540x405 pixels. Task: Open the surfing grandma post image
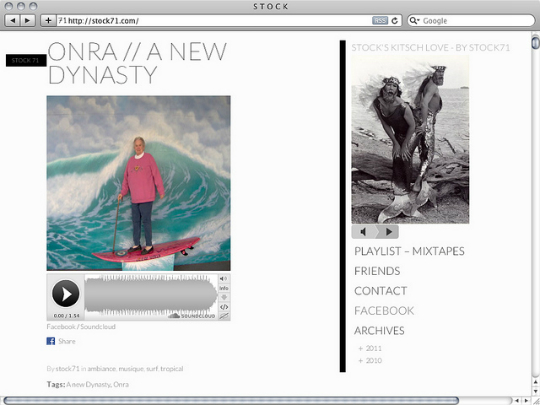(x=138, y=183)
